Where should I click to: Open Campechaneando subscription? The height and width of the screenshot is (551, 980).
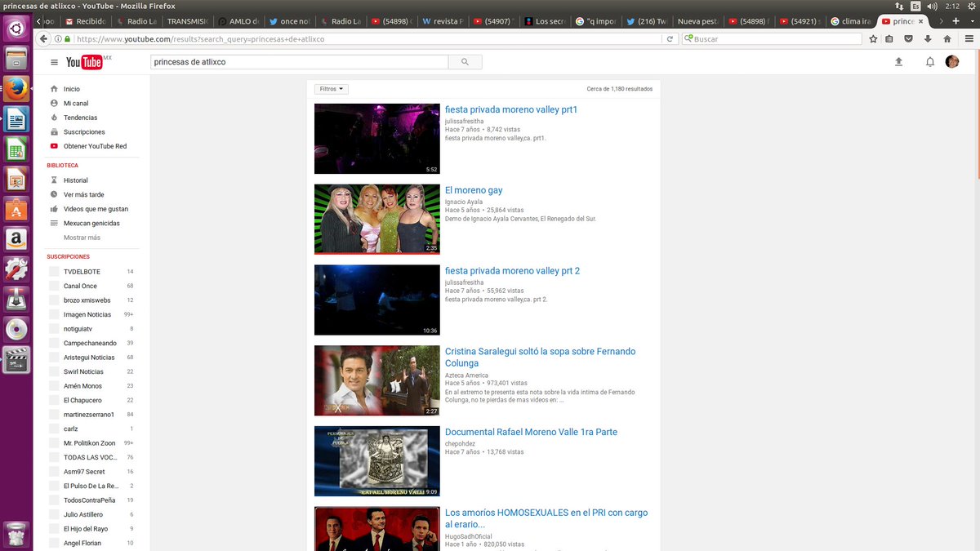pos(91,344)
